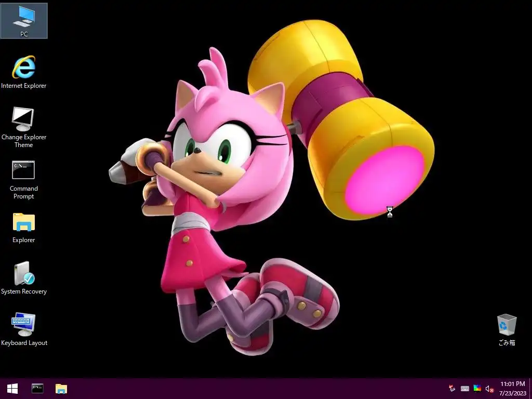The width and height of the screenshot is (532, 399).
Task: Open the touch keyboard tray icon
Action: pyautogui.click(x=465, y=389)
